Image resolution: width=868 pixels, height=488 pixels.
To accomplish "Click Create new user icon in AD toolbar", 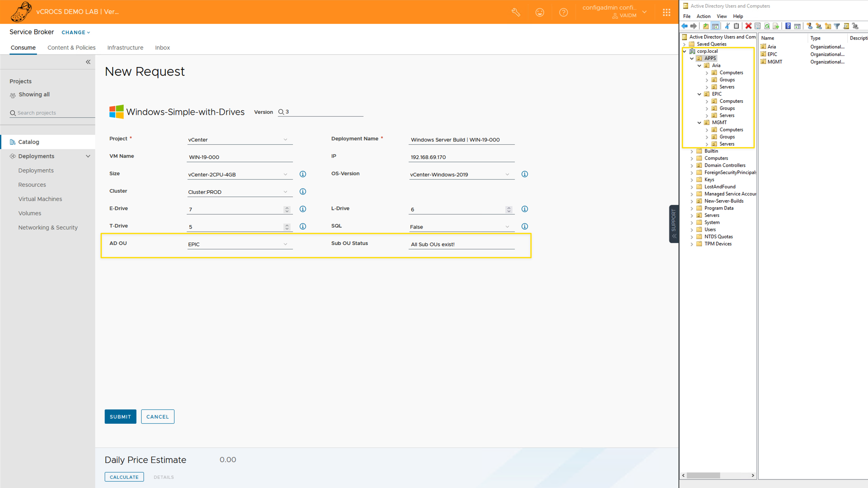I will (809, 26).
